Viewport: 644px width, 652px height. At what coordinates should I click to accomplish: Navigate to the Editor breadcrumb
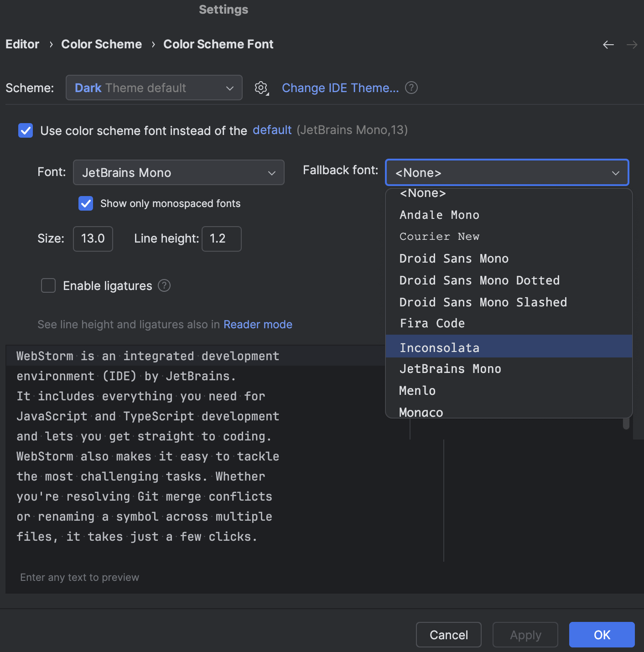tap(22, 44)
